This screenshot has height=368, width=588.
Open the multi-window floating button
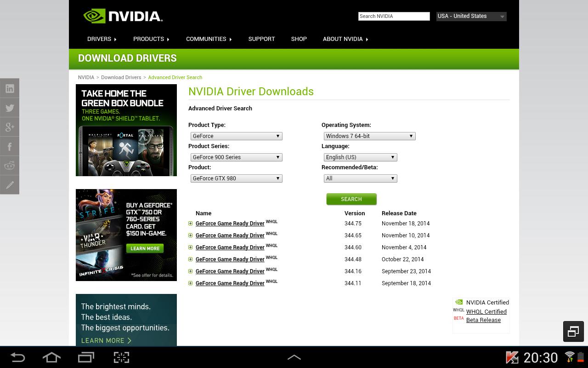pos(573,331)
